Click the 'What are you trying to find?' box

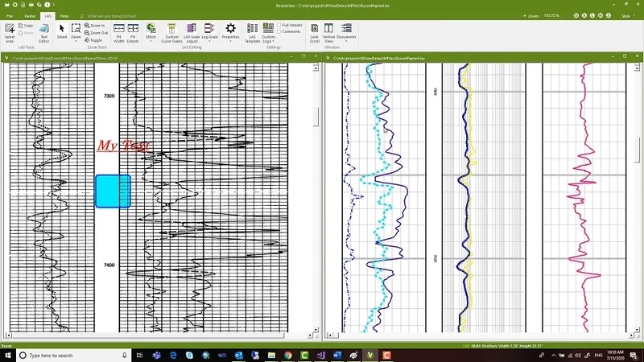coord(112,16)
